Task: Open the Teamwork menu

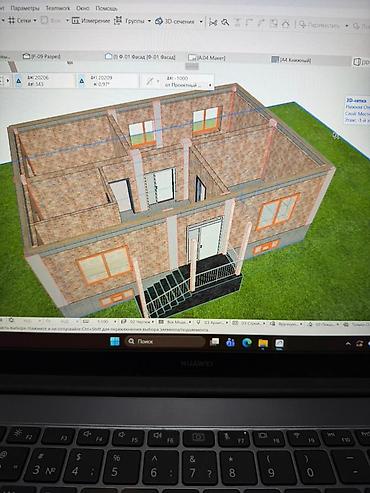Action: tap(58, 8)
